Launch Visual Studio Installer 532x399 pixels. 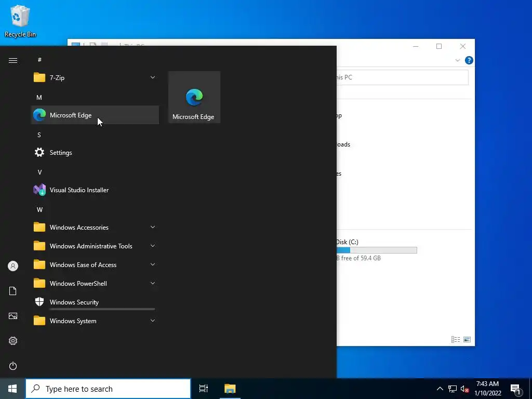(x=95, y=190)
